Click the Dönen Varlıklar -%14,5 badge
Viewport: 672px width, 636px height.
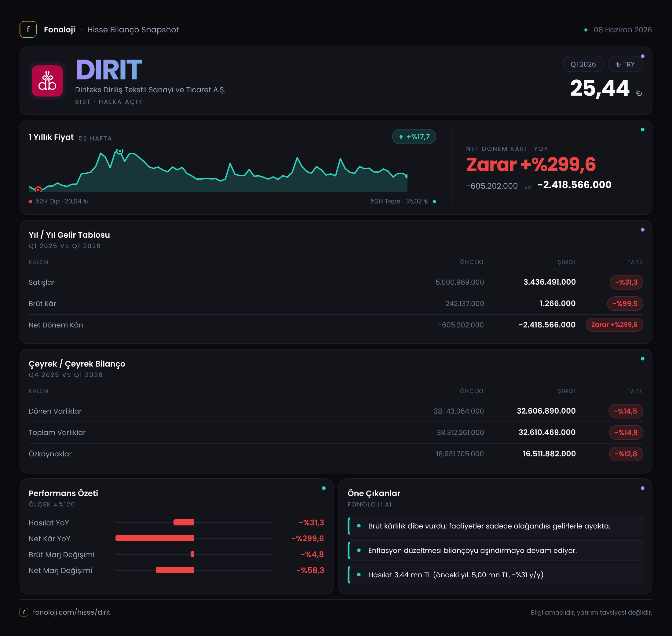(x=626, y=411)
